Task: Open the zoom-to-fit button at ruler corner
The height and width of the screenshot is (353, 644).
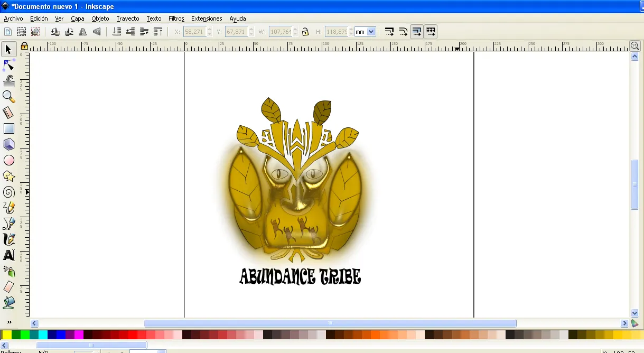Action: (635, 47)
